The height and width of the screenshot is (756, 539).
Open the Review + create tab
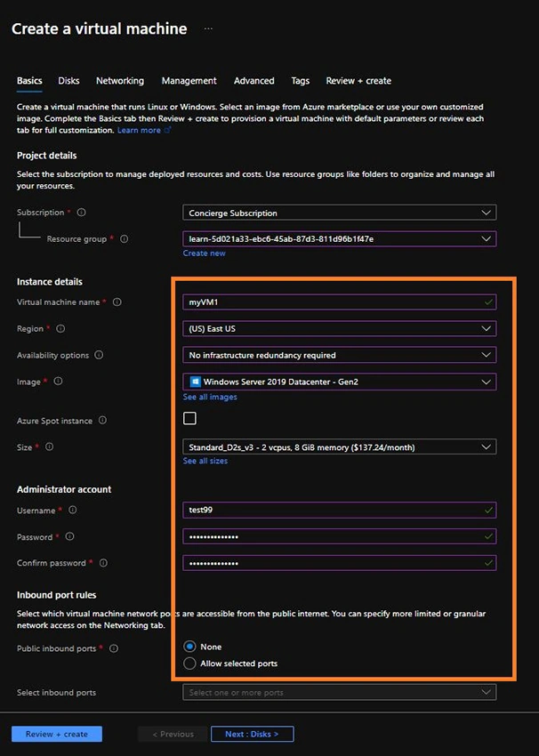358,81
